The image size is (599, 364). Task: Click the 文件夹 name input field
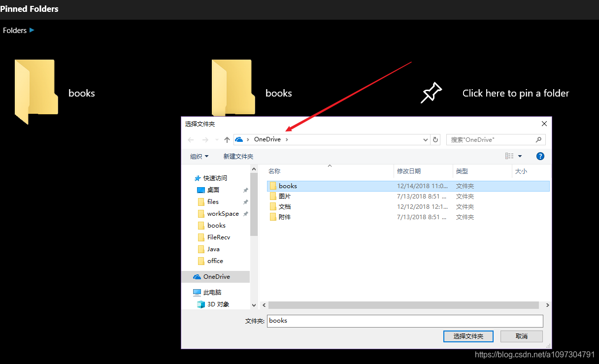[405, 321]
